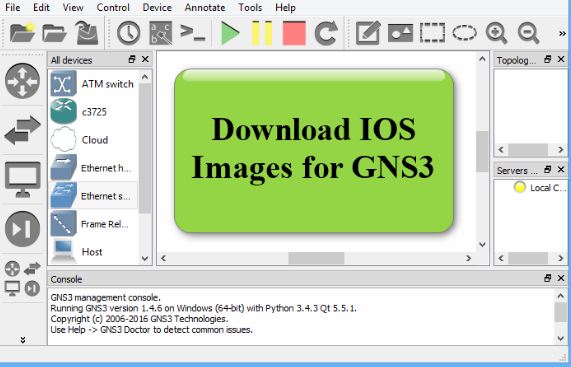This screenshot has height=367, width=571.
Task: Click the Zoom out magnifier
Action: coord(528,33)
